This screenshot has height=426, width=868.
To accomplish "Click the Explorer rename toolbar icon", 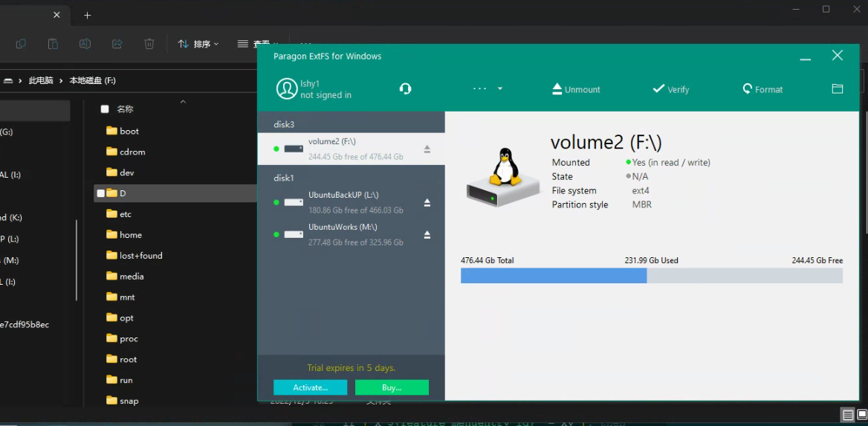I will pyautogui.click(x=85, y=44).
